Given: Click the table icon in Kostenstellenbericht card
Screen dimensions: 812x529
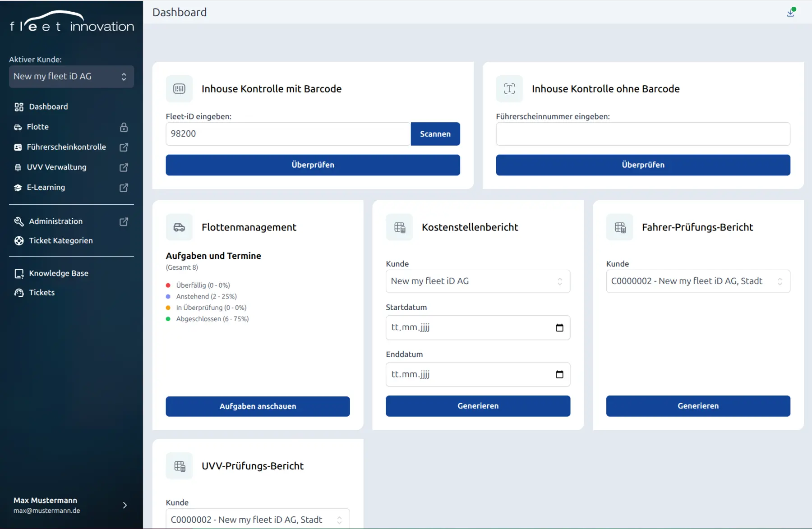Looking at the screenshot, I should [x=399, y=227].
